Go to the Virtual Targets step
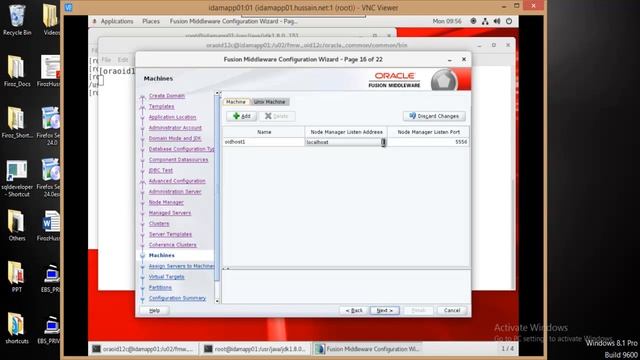 166,277
